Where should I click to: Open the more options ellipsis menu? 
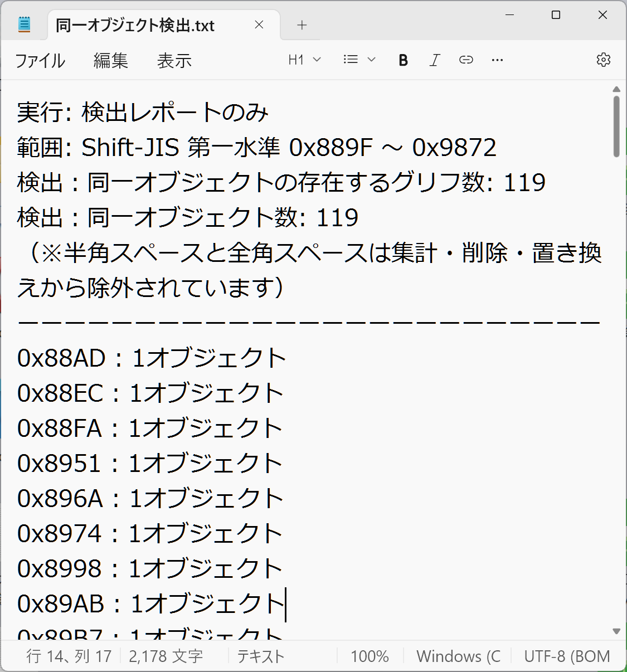(497, 60)
